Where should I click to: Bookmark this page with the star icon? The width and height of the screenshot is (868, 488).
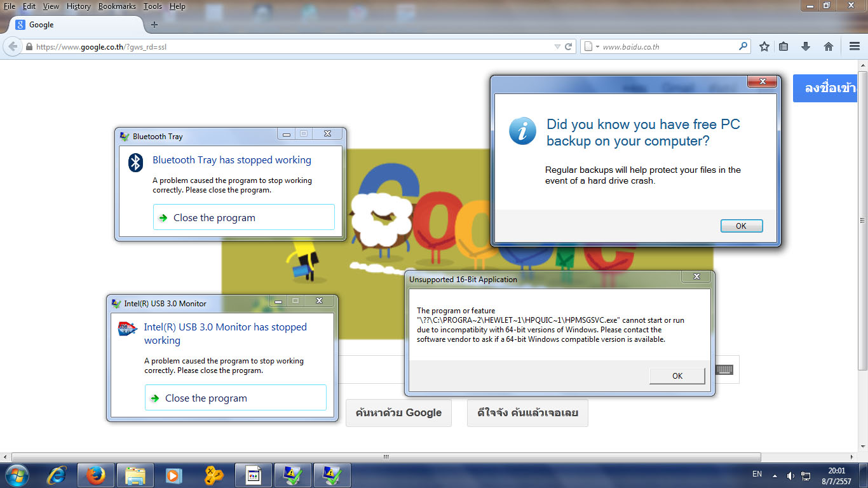(x=764, y=46)
